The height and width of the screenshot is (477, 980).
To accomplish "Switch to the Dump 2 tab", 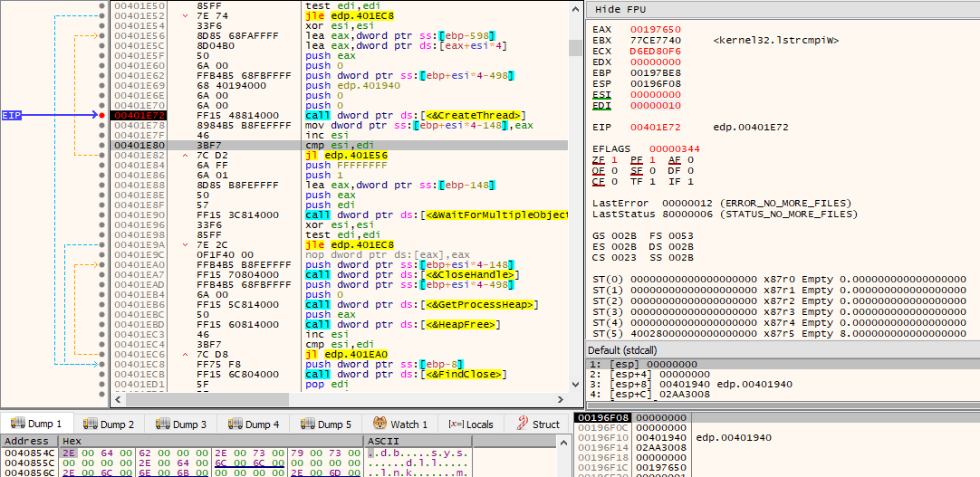I will click(108, 424).
